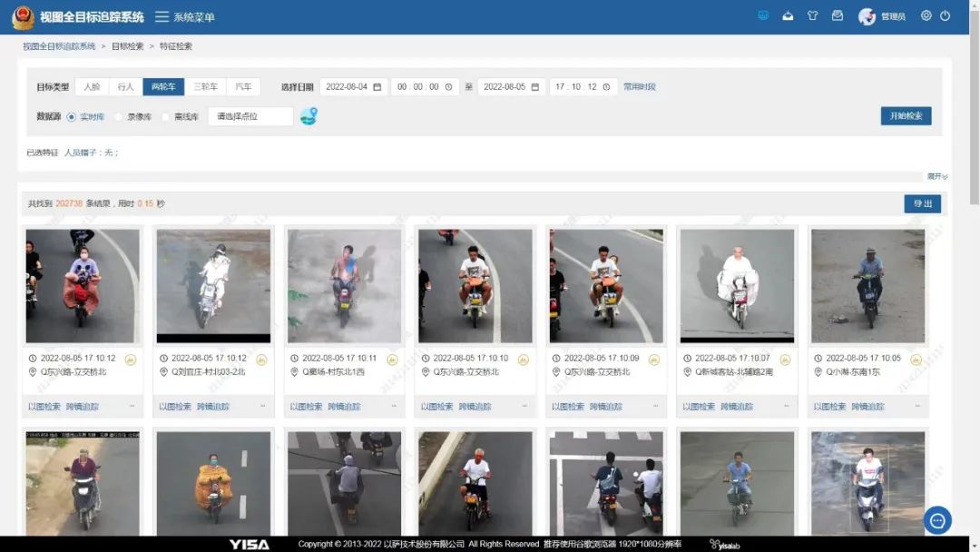The image size is (980, 552).
Task: Open more options on 17:10:09 card
Action: tap(656, 407)
